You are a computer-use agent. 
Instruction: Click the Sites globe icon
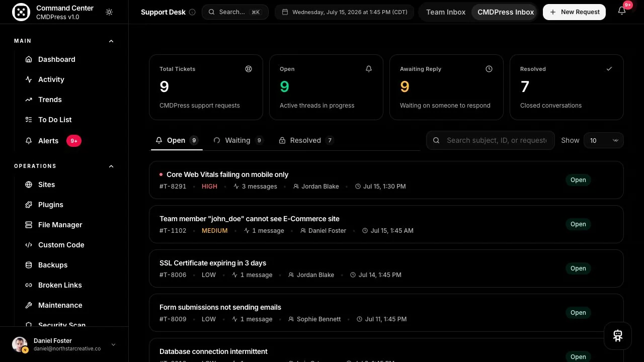(x=29, y=185)
